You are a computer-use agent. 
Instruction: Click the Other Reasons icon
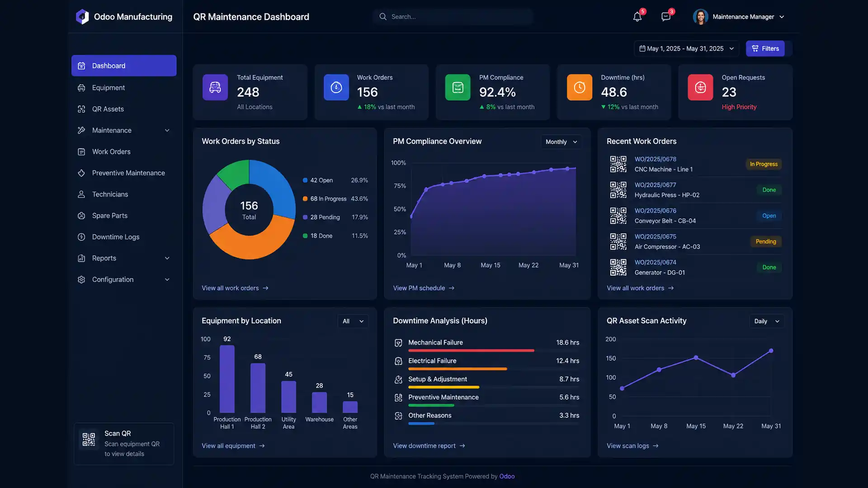click(398, 416)
